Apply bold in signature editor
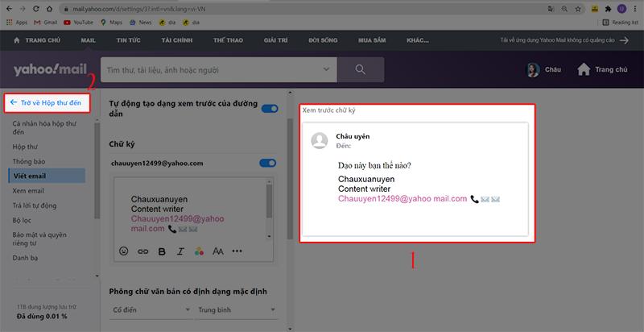Viewport: 644px width, 332px height. coord(162,251)
